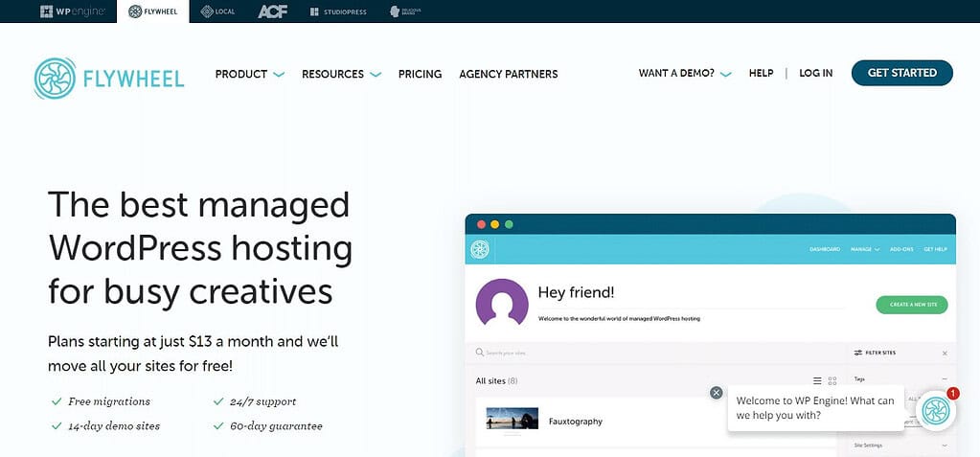
Task: Open Add-ons in the mockup navigation
Action: (x=901, y=249)
